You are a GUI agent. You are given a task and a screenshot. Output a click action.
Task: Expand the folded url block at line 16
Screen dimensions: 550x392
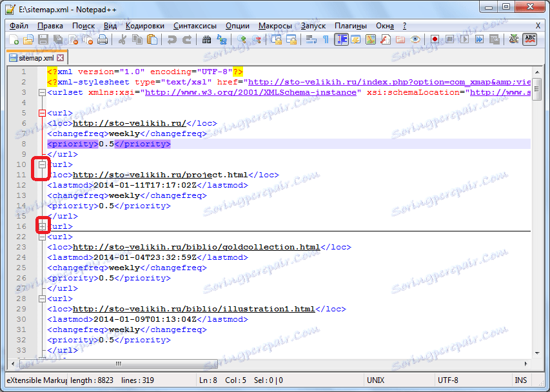tap(41, 226)
